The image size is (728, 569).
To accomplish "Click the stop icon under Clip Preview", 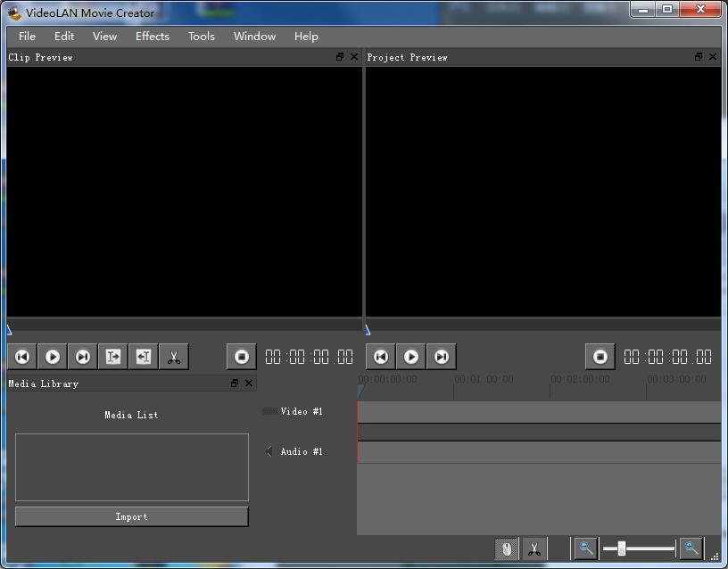I will coord(241,356).
